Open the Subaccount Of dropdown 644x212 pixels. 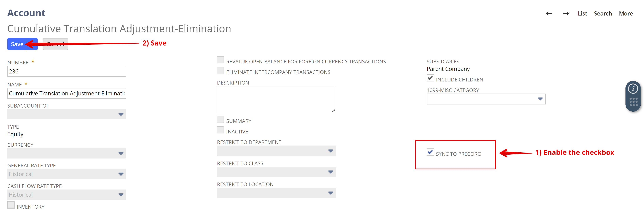coord(67,114)
